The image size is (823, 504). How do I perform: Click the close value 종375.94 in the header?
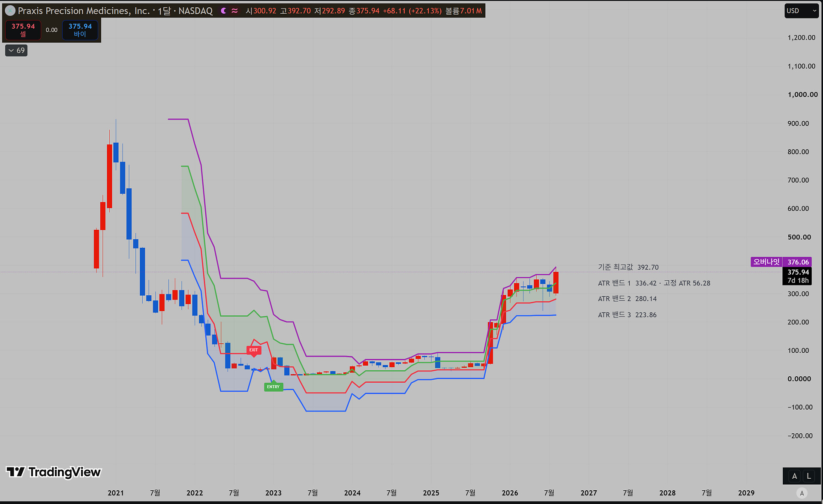pyautogui.click(x=364, y=11)
